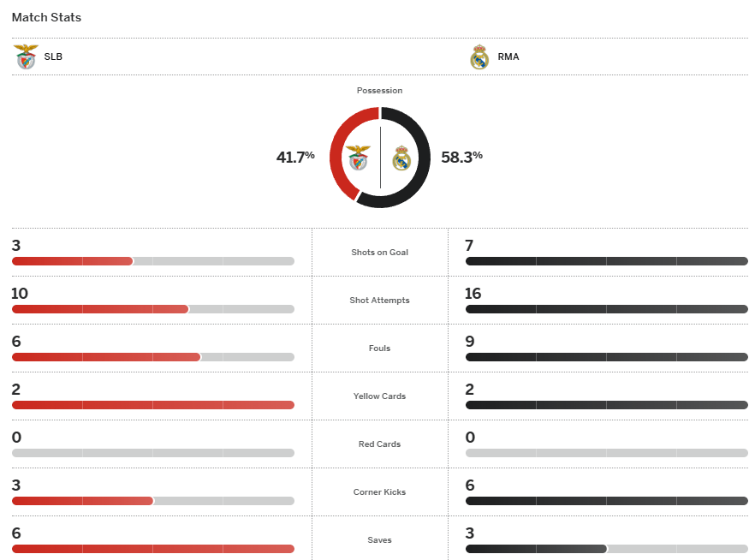Click the red SLB Shots on Goal bar
The image size is (755, 560).
[73, 261]
